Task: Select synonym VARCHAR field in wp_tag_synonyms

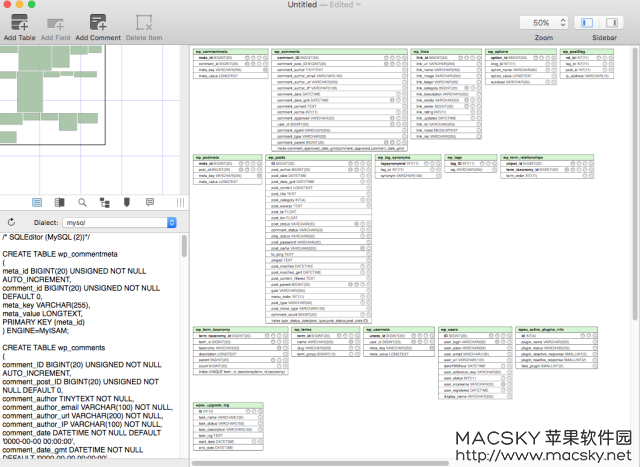Action: [x=408, y=176]
